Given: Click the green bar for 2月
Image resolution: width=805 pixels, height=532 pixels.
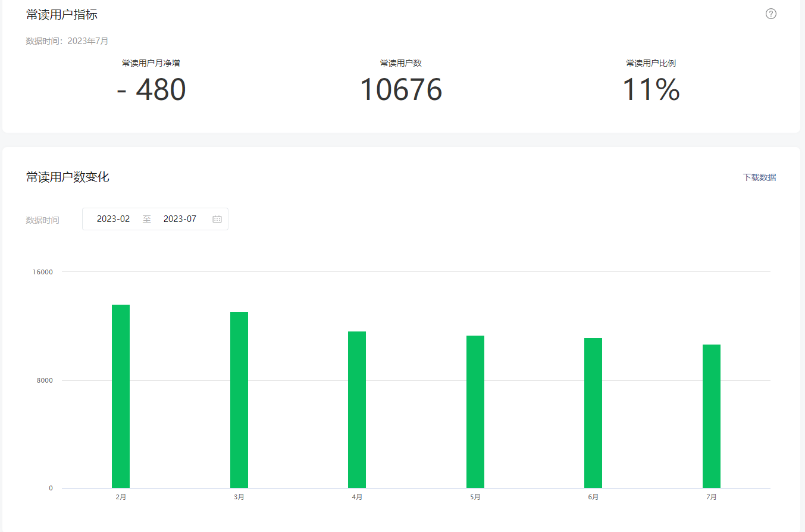Looking at the screenshot, I should (x=121, y=396).
